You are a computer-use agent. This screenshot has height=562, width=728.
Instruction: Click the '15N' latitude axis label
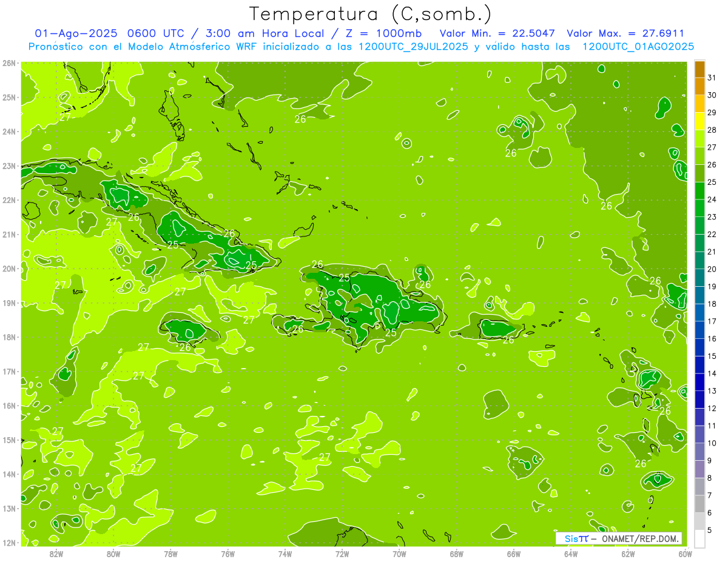click(x=9, y=440)
